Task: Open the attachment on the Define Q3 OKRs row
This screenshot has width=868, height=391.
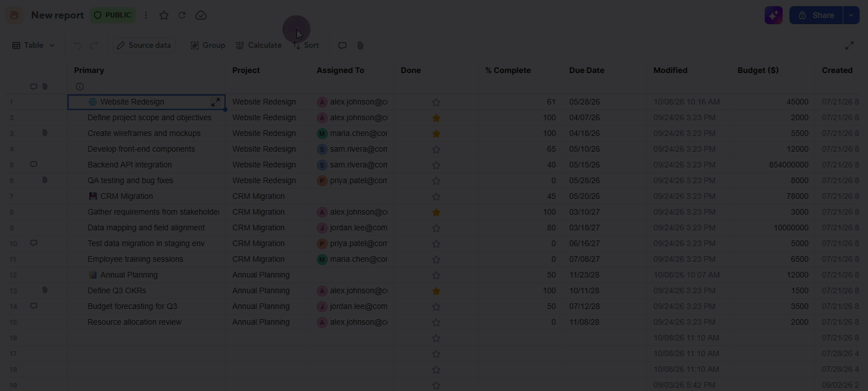Action: tap(45, 290)
